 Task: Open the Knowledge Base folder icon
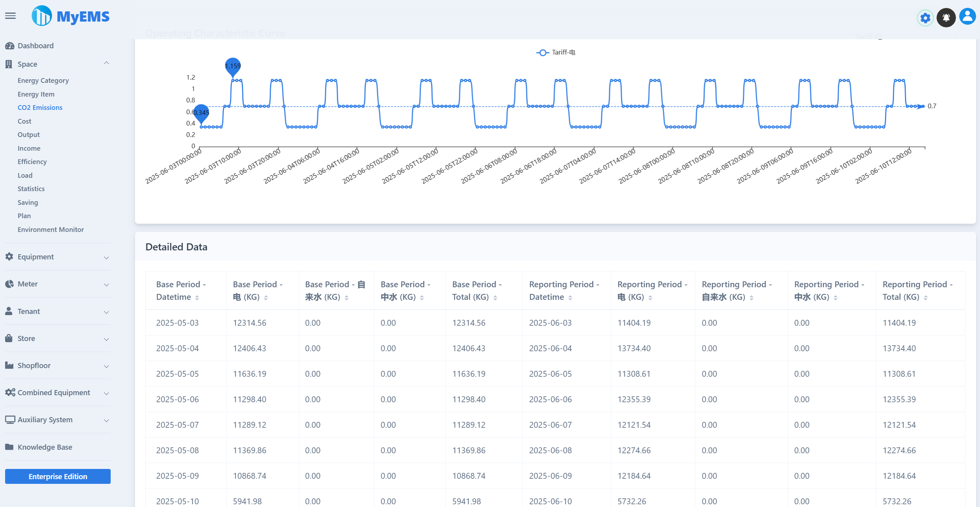(9, 447)
